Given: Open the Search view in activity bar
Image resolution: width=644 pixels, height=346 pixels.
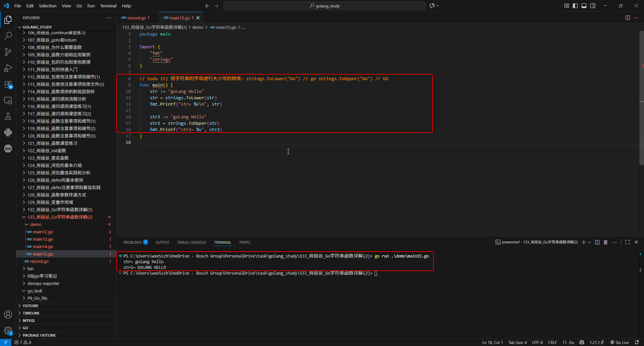Looking at the screenshot, I should pos(8,36).
